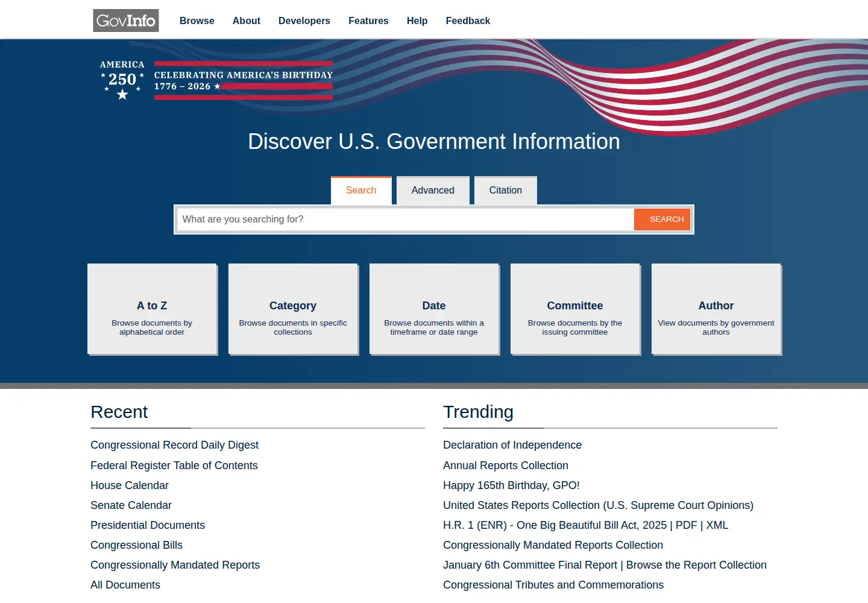The image size is (868, 603).
Task: Open the Committee browse card
Action: click(575, 309)
